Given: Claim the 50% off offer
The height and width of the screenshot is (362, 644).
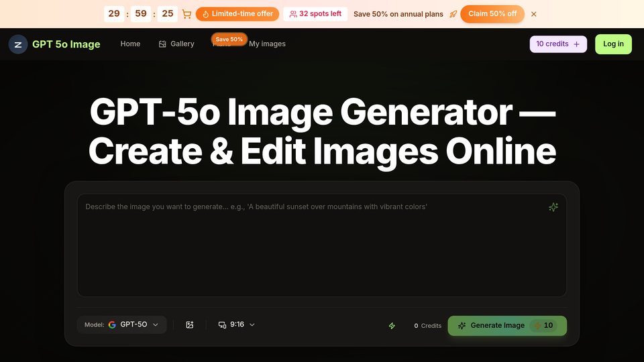Looking at the screenshot, I should point(492,14).
